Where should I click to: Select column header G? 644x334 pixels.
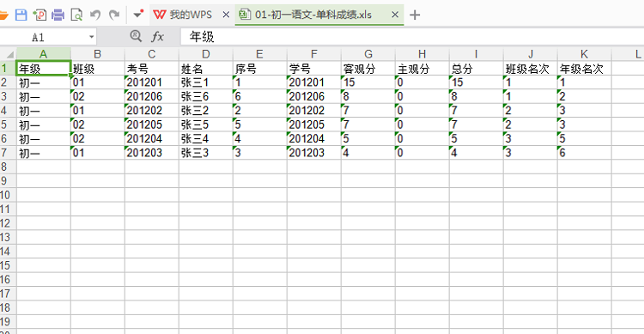[x=368, y=54]
